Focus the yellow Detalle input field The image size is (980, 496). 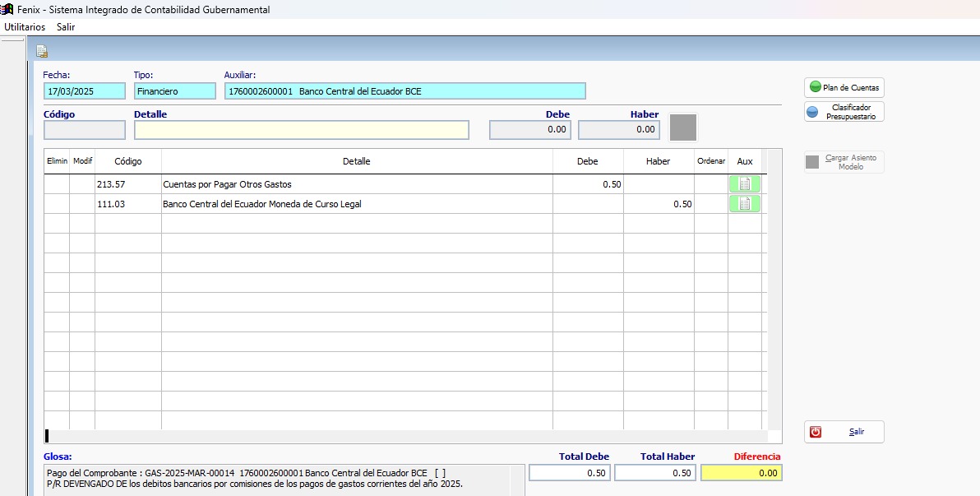coord(301,130)
